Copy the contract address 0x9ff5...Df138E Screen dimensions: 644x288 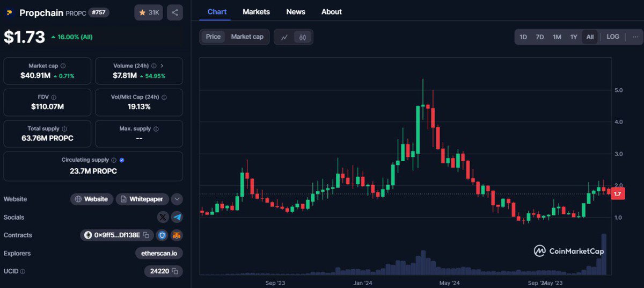(x=146, y=235)
